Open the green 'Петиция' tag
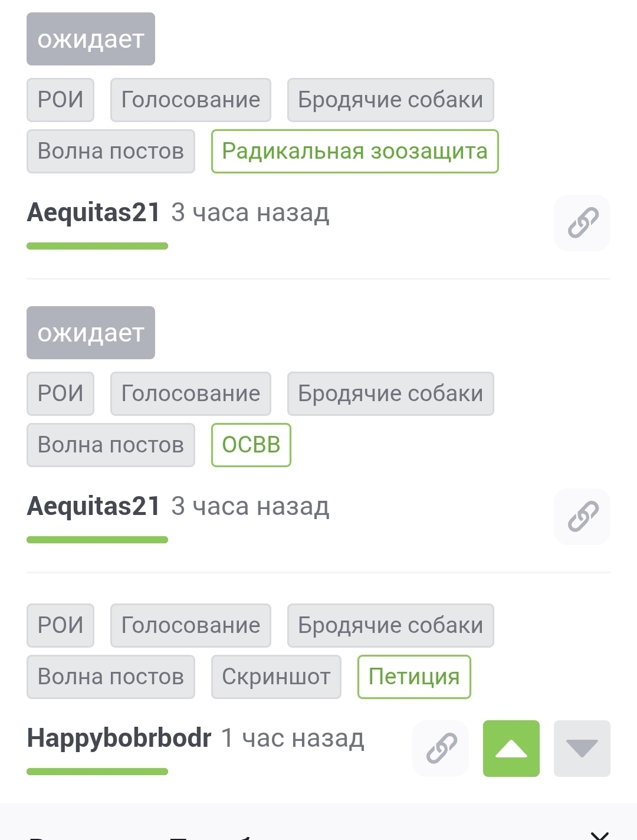Image resolution: width=637 pixels, height=840 pixels. (x=413, y=677)
